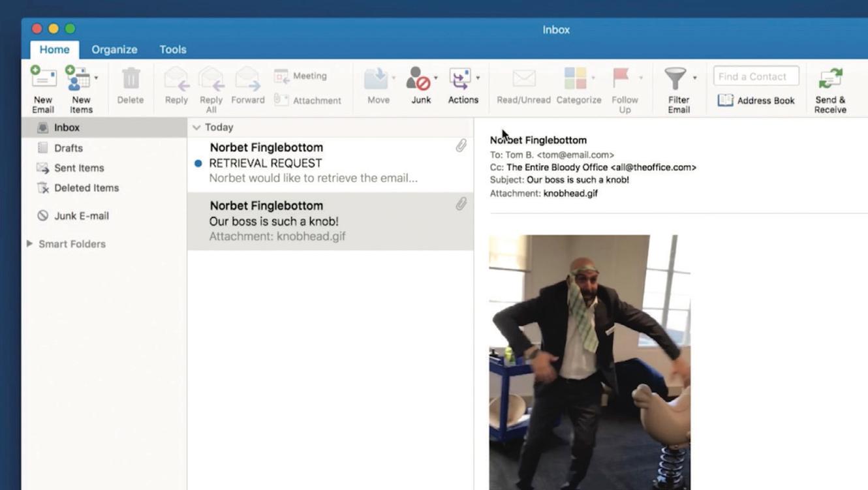Open the New Items dropdown arrow
The image size is (868, 490).
(96, 78)
